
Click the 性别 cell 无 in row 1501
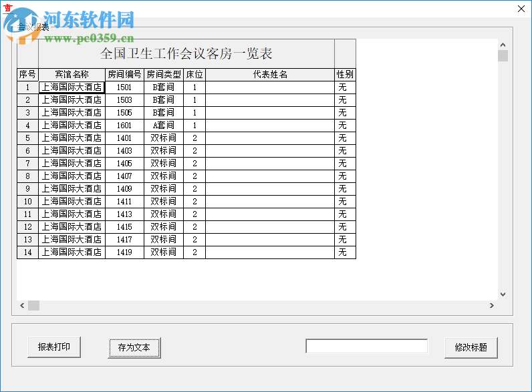pos(345,87)
